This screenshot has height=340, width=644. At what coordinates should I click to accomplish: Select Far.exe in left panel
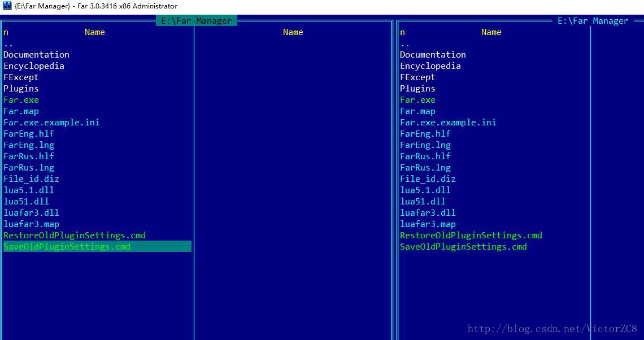pyautogui.click(x=21, y=100)
